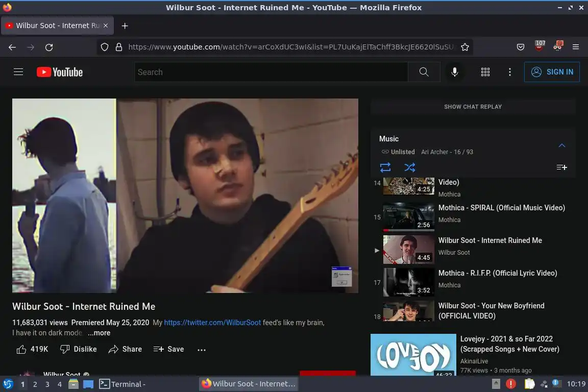588x392 pixels.
Task: Open file manager icon in taskbar
Action: pyautogui.click(x=73, y=384)
